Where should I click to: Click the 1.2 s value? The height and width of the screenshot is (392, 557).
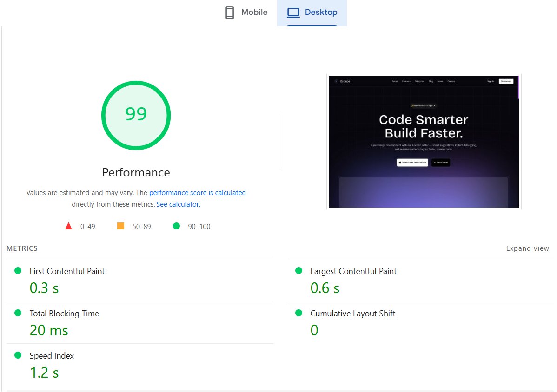pyautogui.click(x=44, y=372)
